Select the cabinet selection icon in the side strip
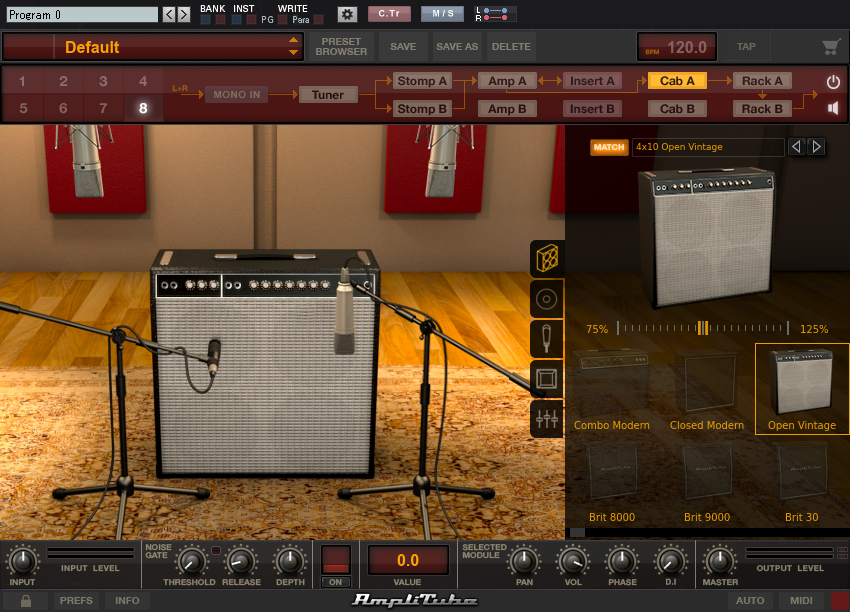The height and width of the screenshot is (612, 850). (546, 258)
